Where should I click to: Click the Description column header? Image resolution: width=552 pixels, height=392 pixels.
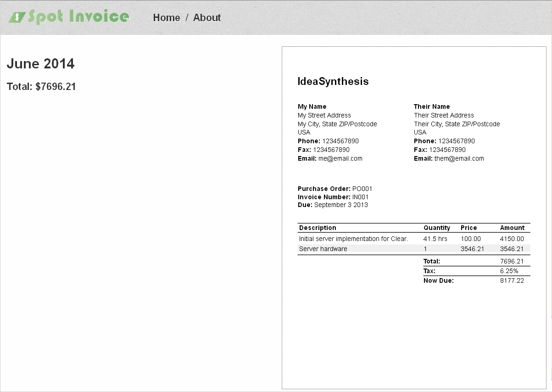click(318, 228)
